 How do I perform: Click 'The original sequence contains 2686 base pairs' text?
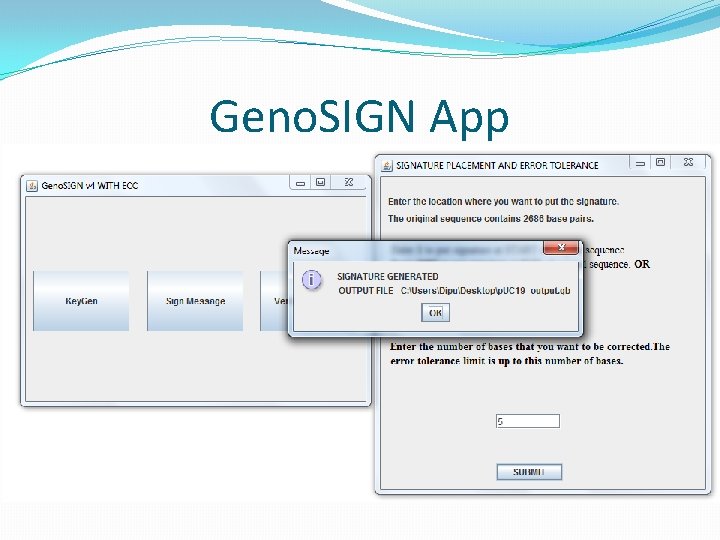(x=491, y=219)
